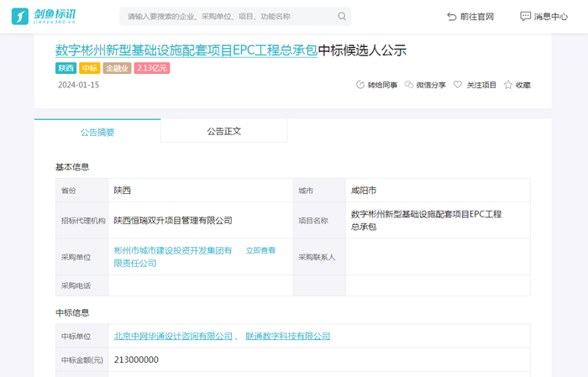Open 彬州市城市建设投资开发集团 purchaser link
The width and height of the screenshot is (588, 377).
173,257
